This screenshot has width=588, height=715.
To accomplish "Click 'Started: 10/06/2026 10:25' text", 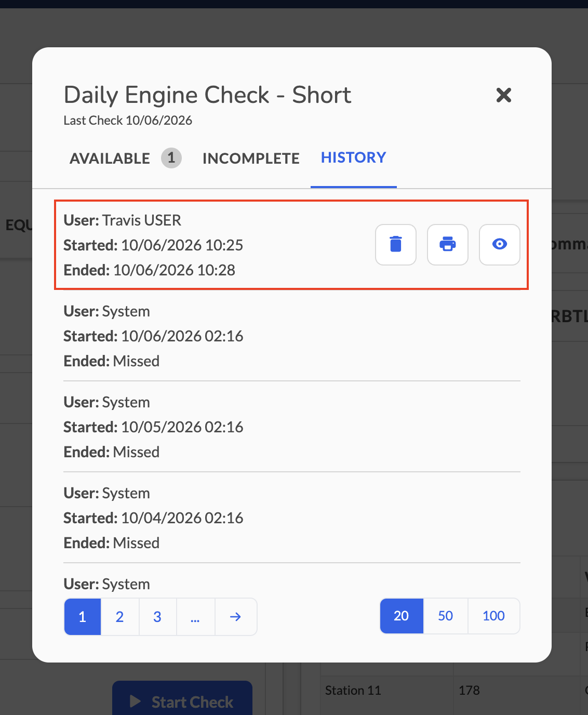I will (x=153, y=245).
